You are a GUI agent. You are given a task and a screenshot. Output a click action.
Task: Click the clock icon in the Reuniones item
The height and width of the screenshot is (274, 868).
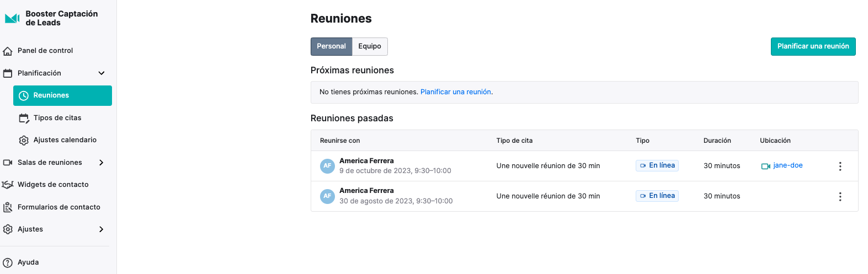pos(24,95)
